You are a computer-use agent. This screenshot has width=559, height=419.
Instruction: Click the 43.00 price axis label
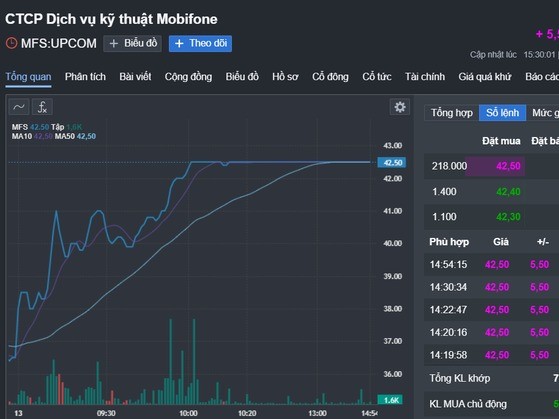click(393, 145)
